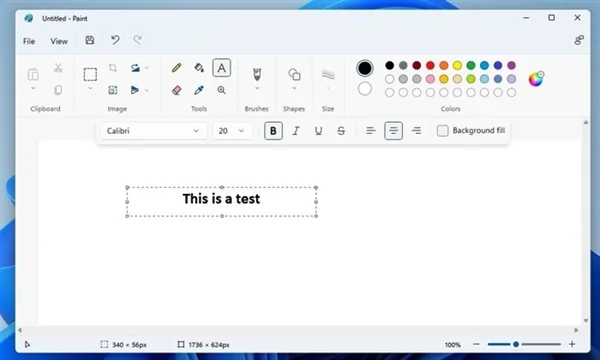Pick the yellow color swatch

pyautogui.click(x=457, y=65)
